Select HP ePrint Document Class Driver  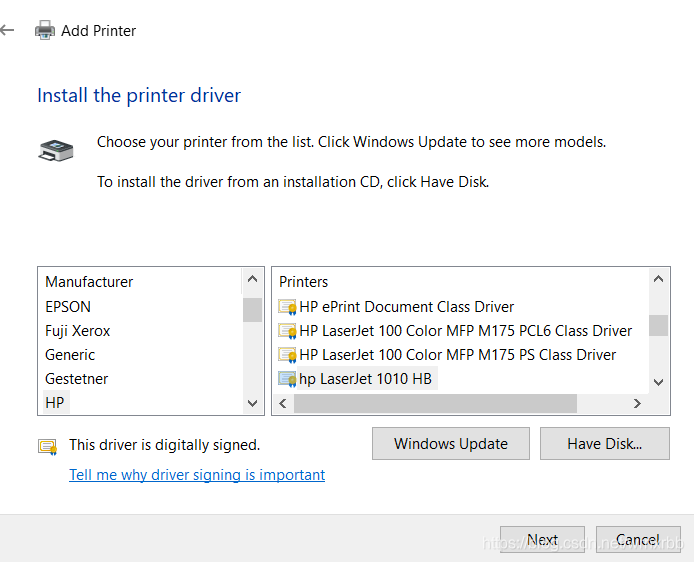click(x=406, y=307)
